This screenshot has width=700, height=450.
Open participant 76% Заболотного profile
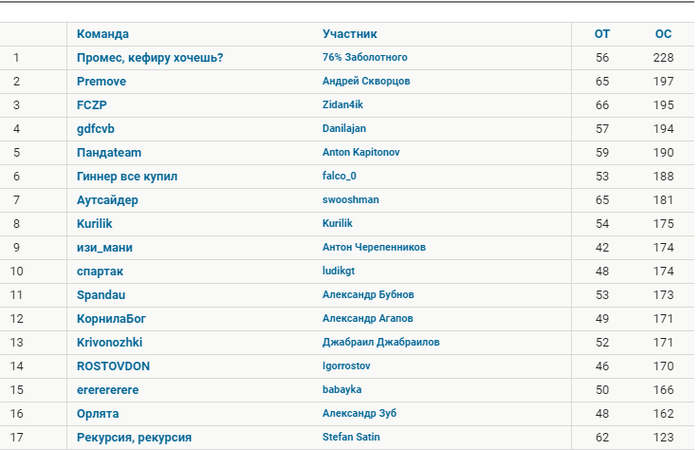pos(365,57)
